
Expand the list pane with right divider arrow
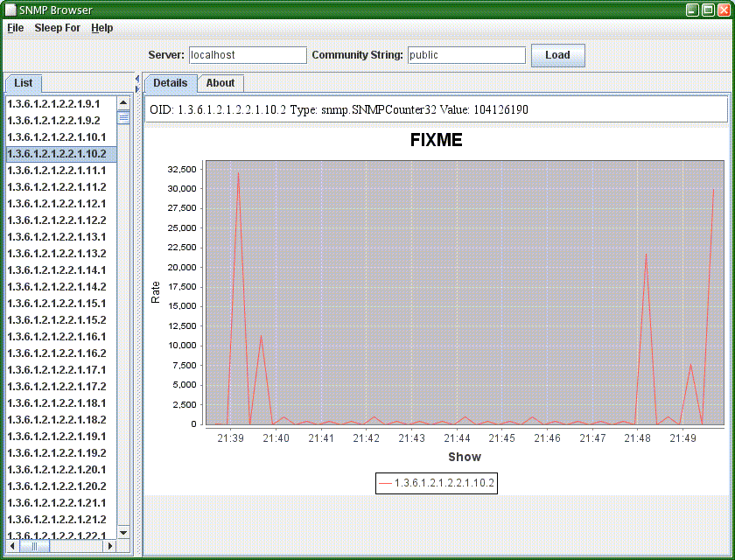tap(136, 88)
